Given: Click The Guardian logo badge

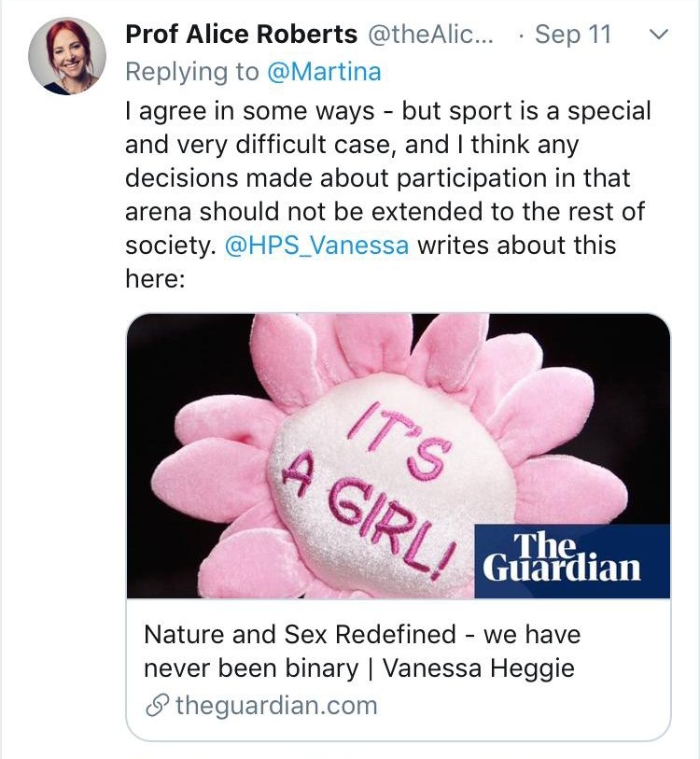Looking at the screenshot, I should click(x=572, y=561).
